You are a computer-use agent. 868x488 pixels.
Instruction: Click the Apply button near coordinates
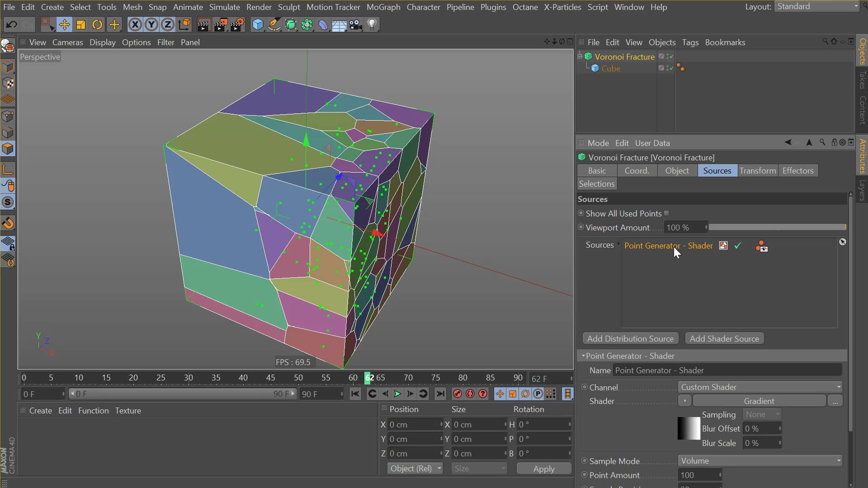pos(543,469)
